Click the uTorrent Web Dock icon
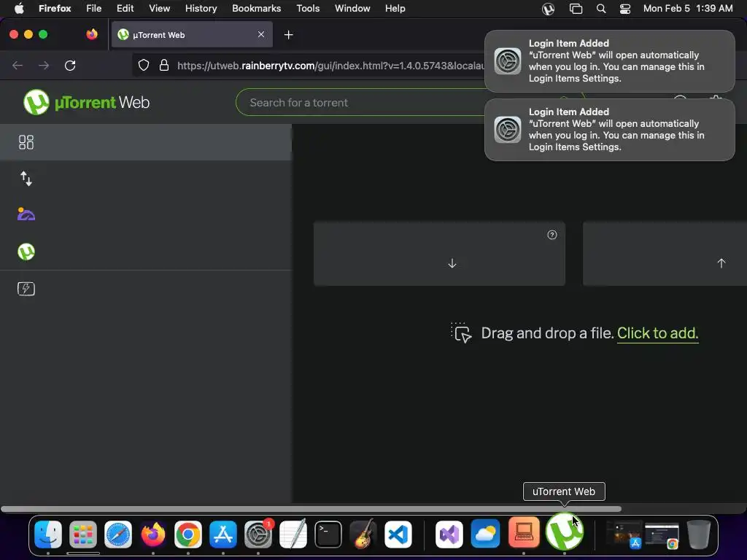The image size is (747, 560). tap(565, 532)
